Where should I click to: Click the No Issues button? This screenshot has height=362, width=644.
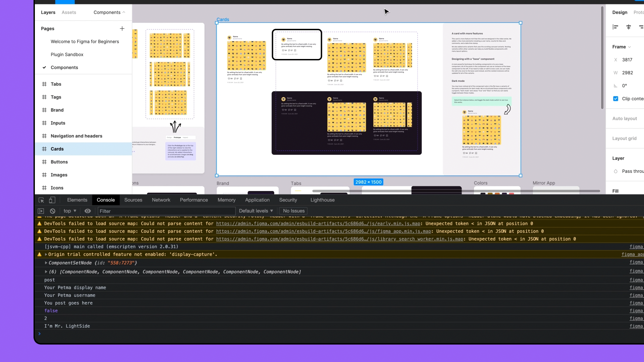coord(293,211)
